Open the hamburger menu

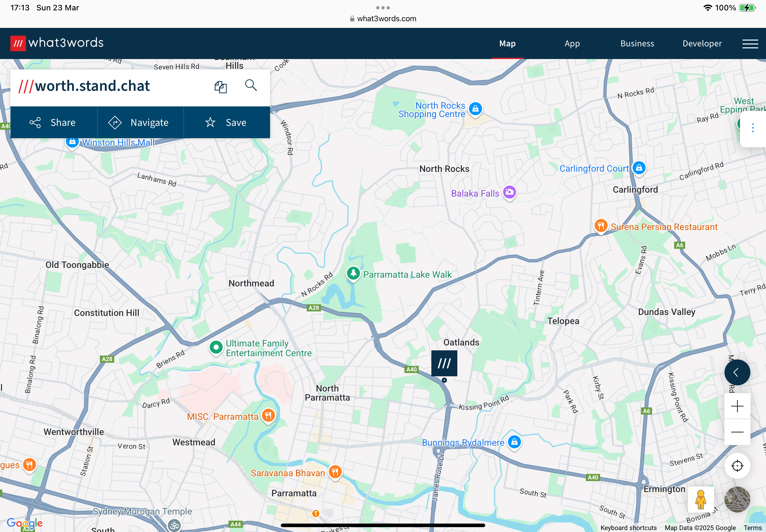(x=750, y=44)
